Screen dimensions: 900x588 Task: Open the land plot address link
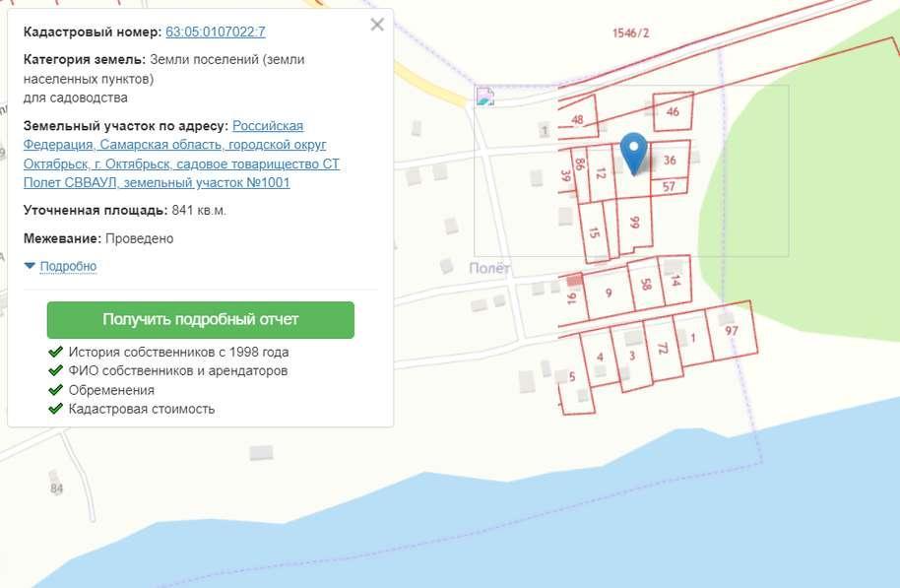pyautogui.click(x=181, y=154)
